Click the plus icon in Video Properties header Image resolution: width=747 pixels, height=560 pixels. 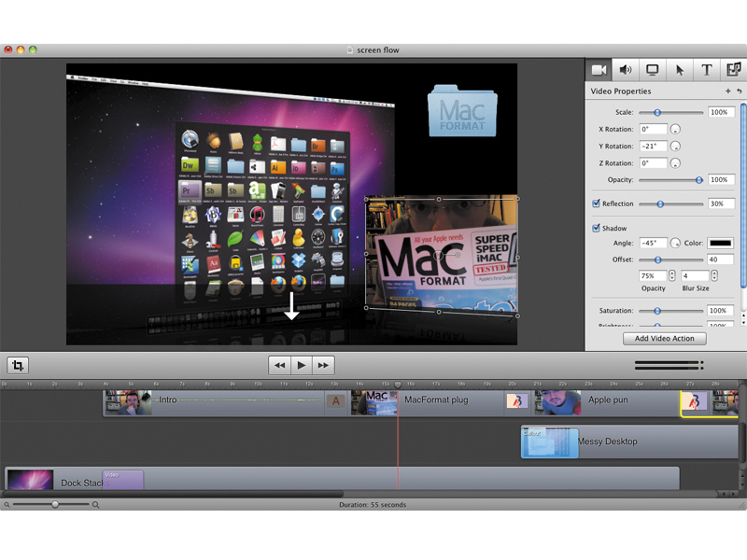point(728,91)
